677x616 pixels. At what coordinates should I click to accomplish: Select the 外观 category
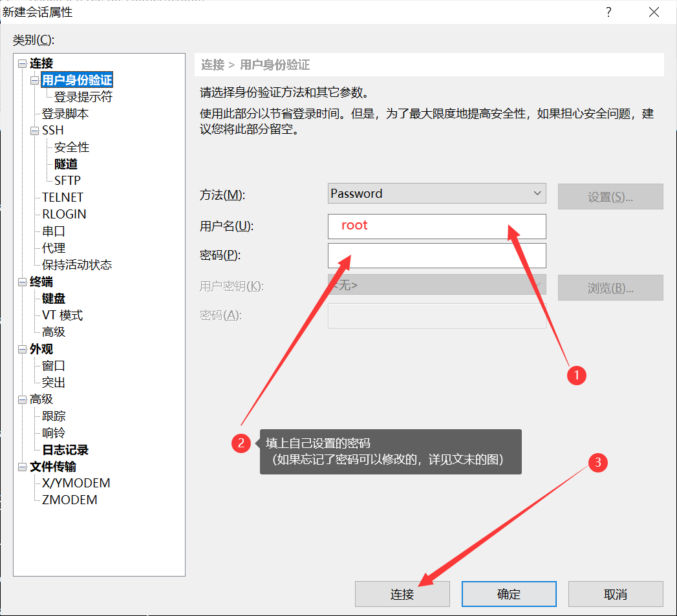(41, 349)
